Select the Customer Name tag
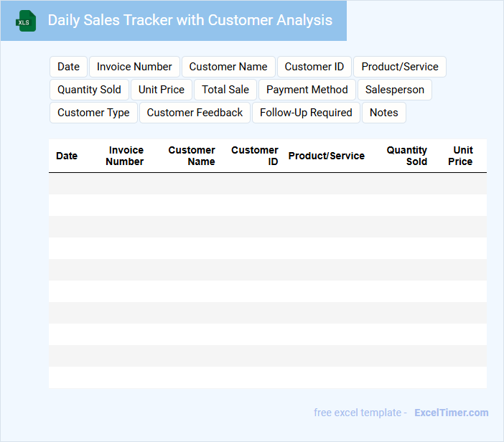Viewport: 504px width, 442px height. coord(228,67)
